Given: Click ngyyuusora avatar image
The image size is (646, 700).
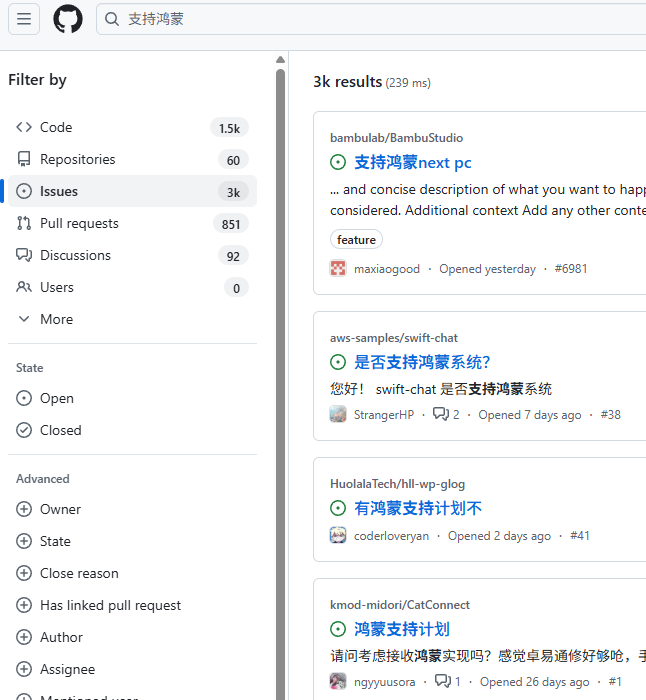Looking at the screenshot, I should click(338, 682).
